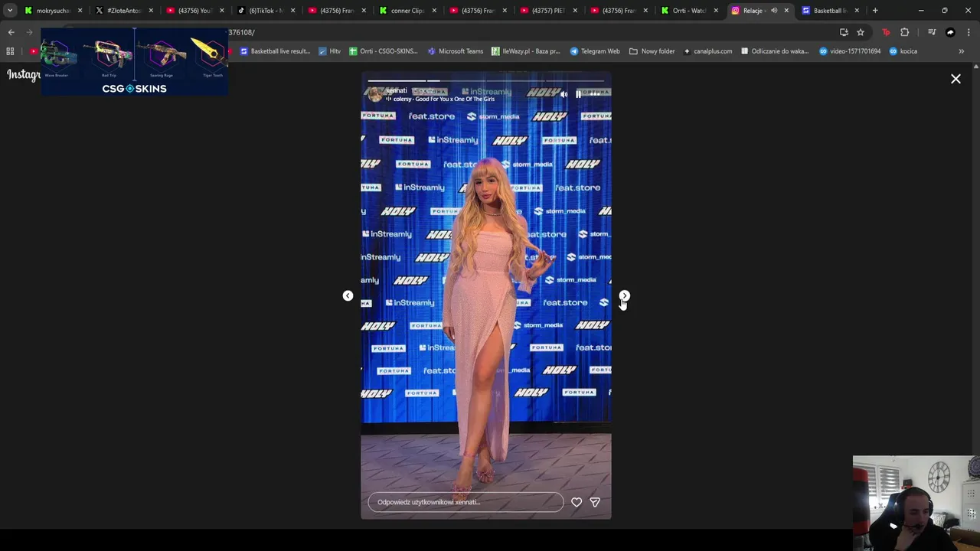Close the mokrysuchar tab

pyautogui.click(x=80, y=11)
